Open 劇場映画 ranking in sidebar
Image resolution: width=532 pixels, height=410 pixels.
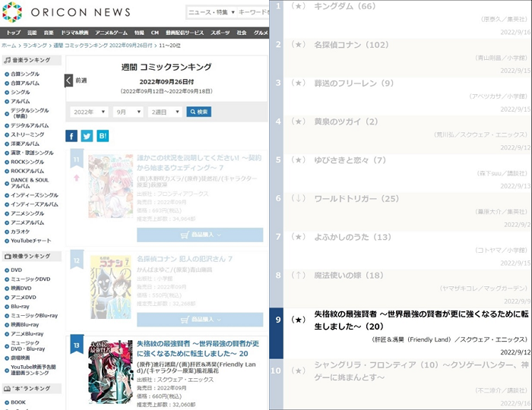(20, 358)
